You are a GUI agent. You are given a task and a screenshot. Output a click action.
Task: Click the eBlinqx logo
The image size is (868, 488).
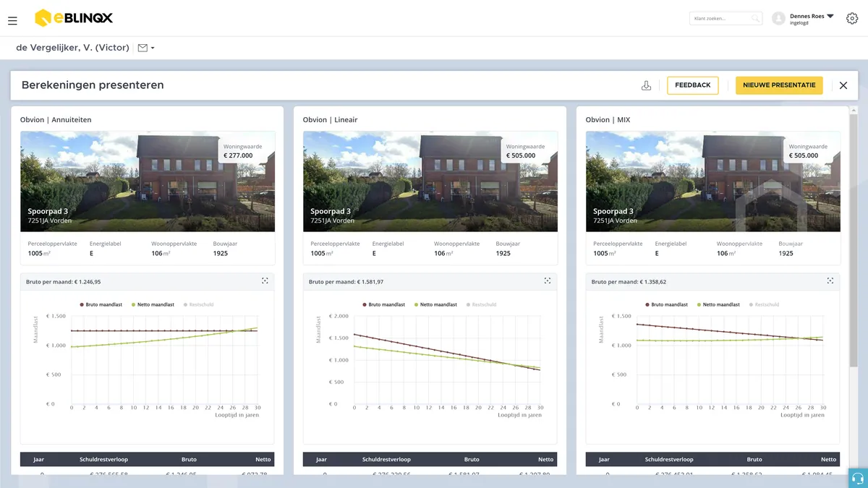click(x=74, y=18)
